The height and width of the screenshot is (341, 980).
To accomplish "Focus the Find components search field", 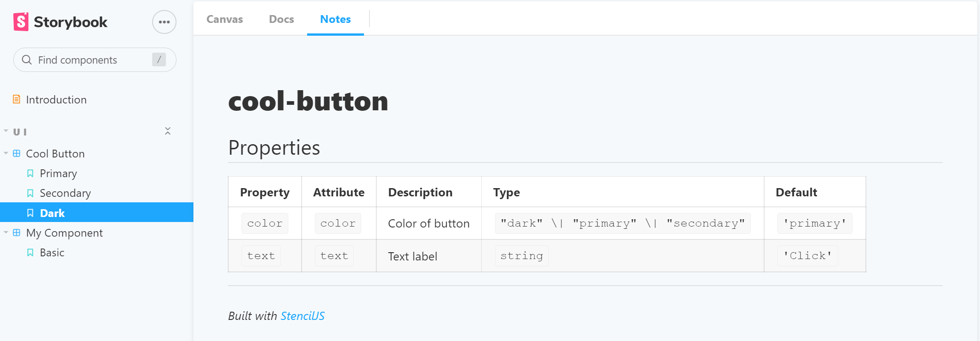I will [92, 60].
